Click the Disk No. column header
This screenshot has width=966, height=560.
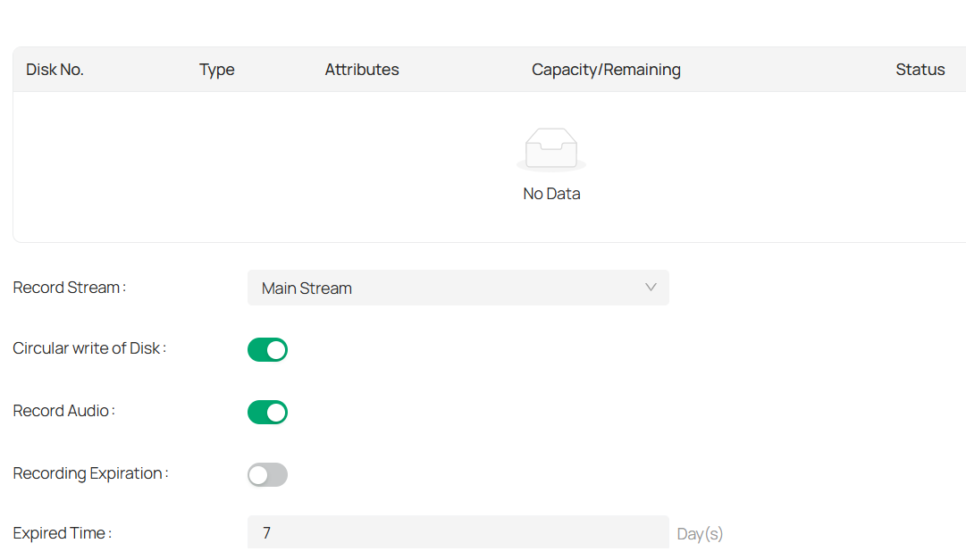[55, 69]
